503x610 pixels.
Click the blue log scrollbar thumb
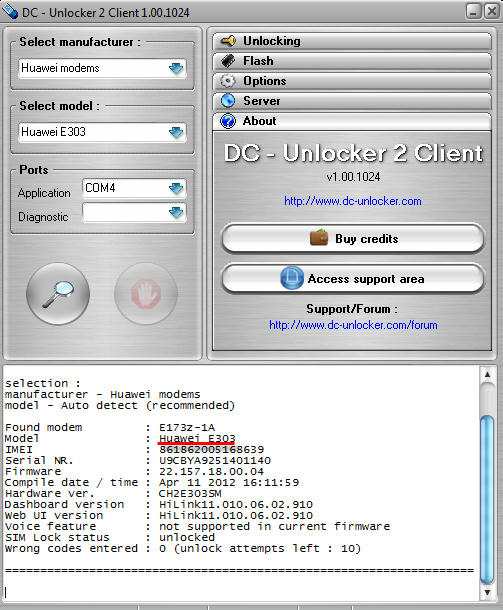pyautogui.click(x=487, y=500)
